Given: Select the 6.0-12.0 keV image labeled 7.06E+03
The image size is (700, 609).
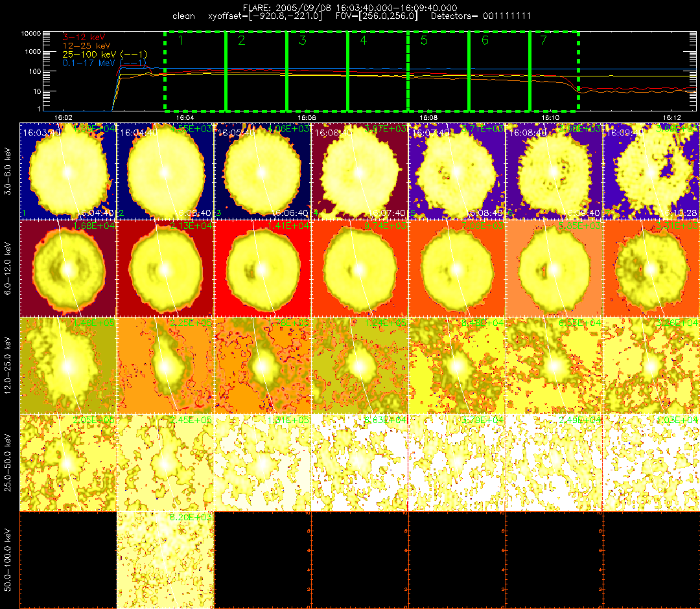Looking at the screenshot, I should [x=457, y=269].
